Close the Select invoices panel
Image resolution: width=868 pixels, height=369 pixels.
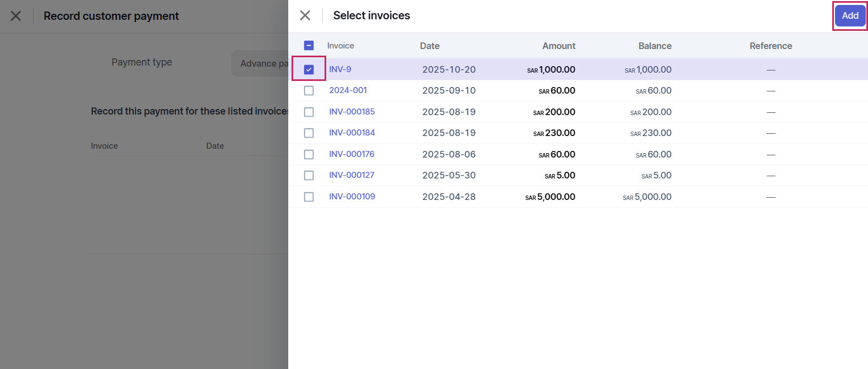click(x=305, y=15)
